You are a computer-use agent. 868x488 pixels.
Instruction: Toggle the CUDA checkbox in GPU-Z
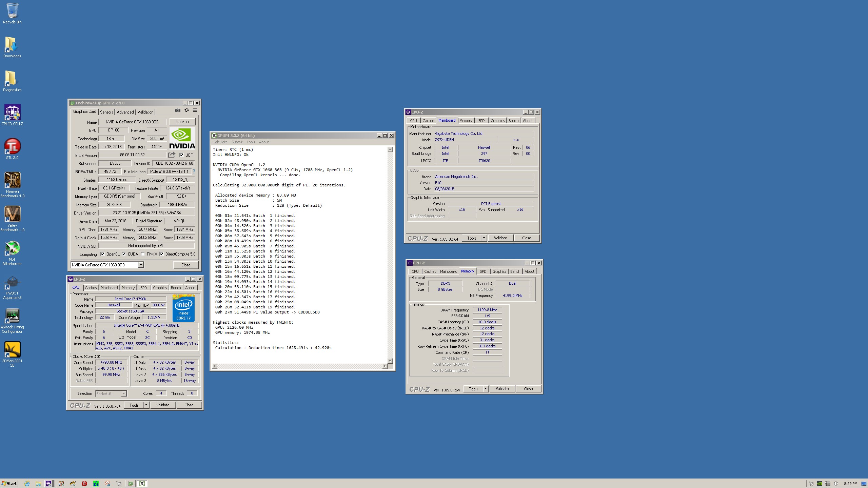tap(124, 254)
